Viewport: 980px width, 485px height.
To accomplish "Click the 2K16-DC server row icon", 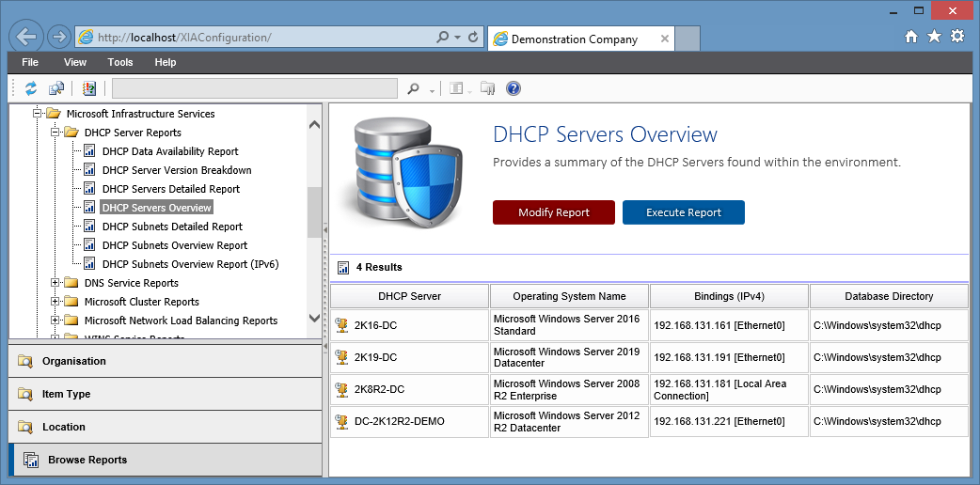I will pos(341,325).
